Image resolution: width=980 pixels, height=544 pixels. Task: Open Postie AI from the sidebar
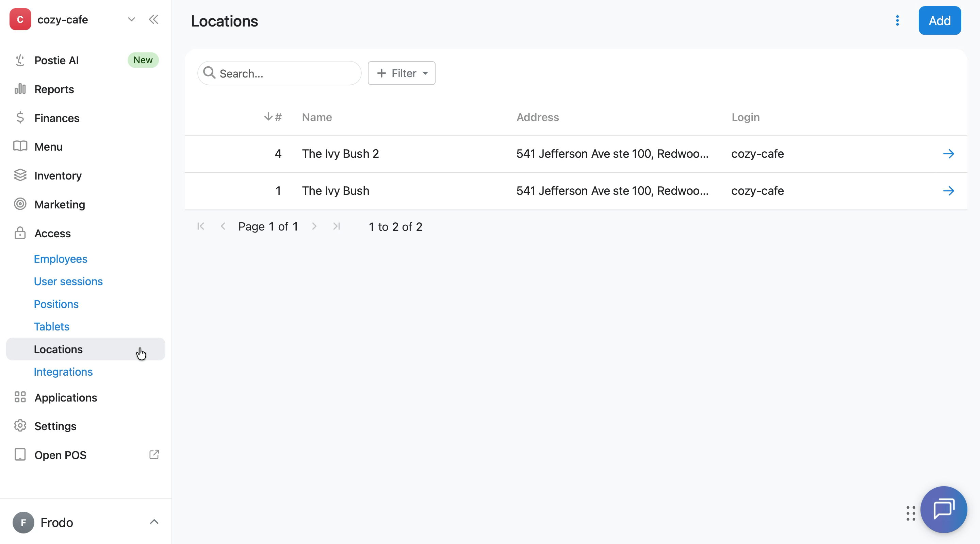57,61
